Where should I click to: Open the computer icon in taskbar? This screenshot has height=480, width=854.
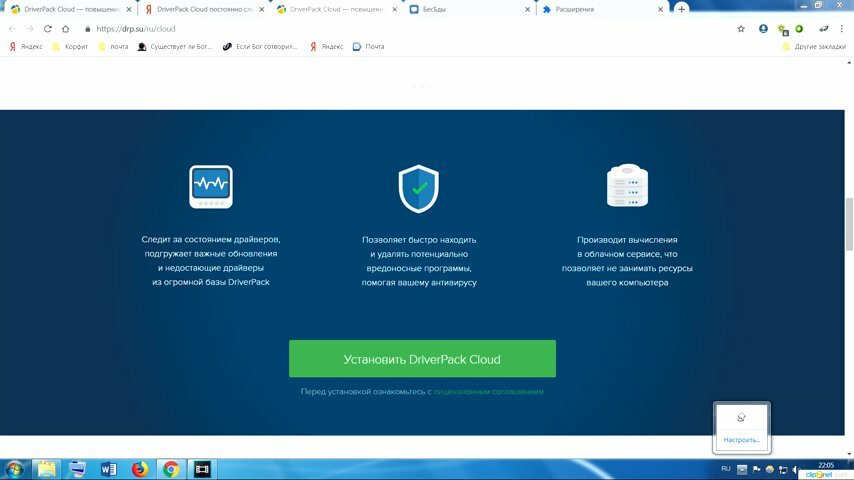pyautogui.click(x=77, y=469)
